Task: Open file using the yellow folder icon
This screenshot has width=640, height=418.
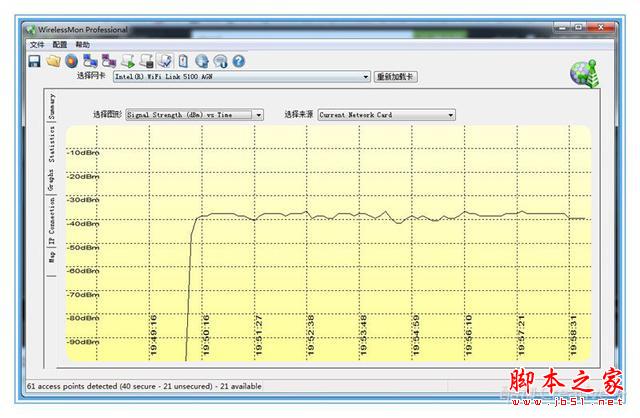Action: [53, 61]
